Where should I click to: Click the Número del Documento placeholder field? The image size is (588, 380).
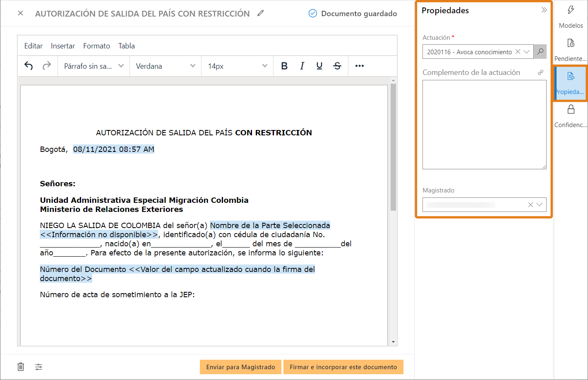(178, 274)
